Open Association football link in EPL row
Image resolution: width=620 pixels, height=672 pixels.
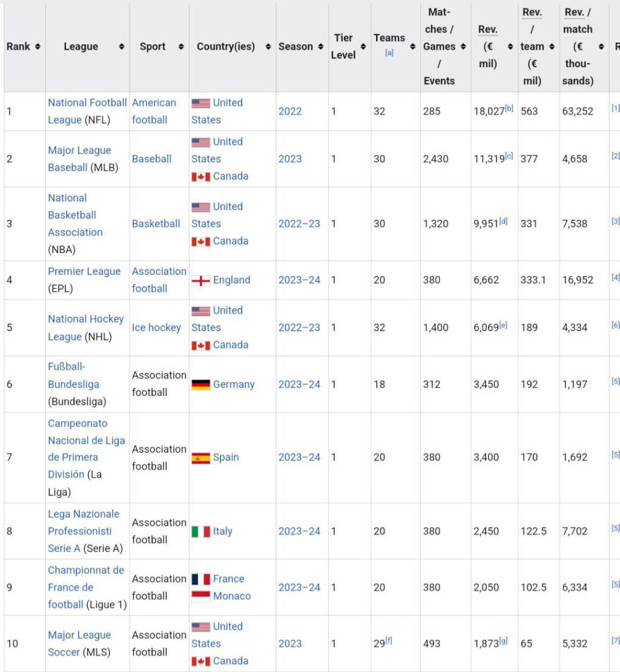159,280
